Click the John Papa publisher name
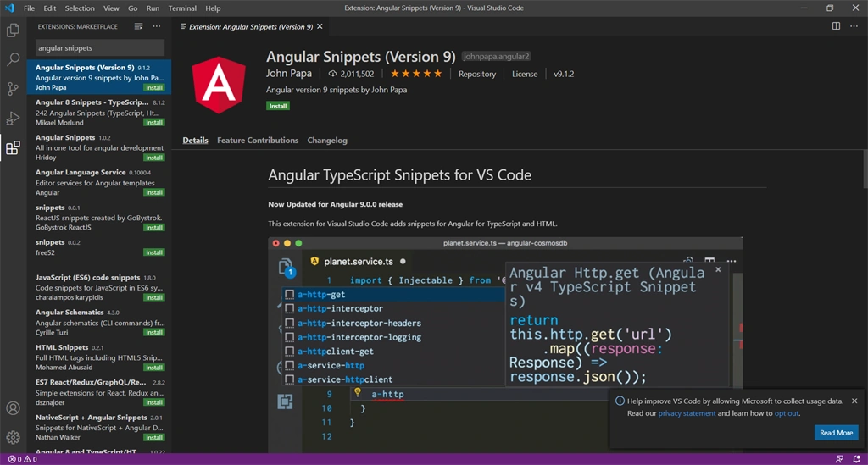 tap(288, 74)
